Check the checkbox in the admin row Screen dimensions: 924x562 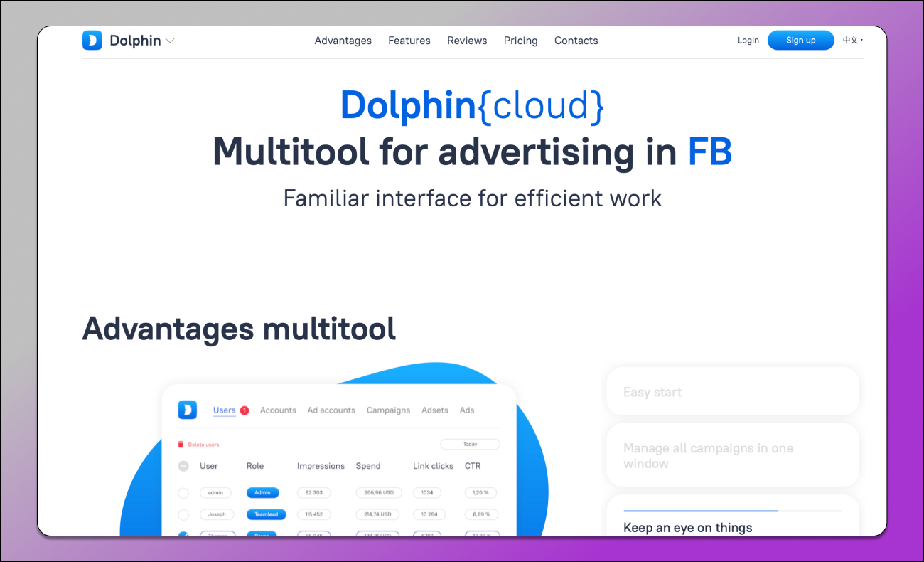point(183,492)
